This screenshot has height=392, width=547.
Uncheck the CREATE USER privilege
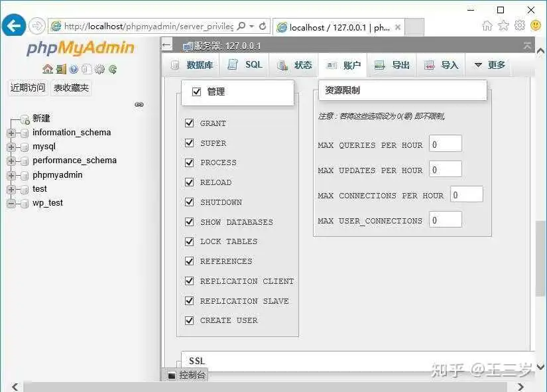click(189, 320)
